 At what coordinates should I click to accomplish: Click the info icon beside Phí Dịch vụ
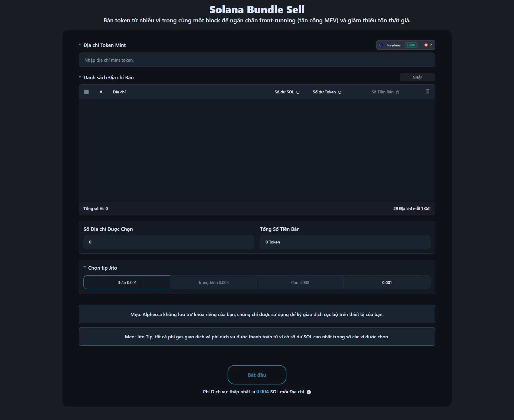309,392
